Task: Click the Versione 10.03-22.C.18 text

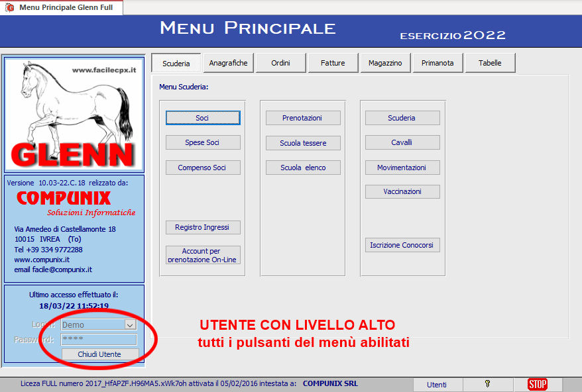Action: coord(46,183)
